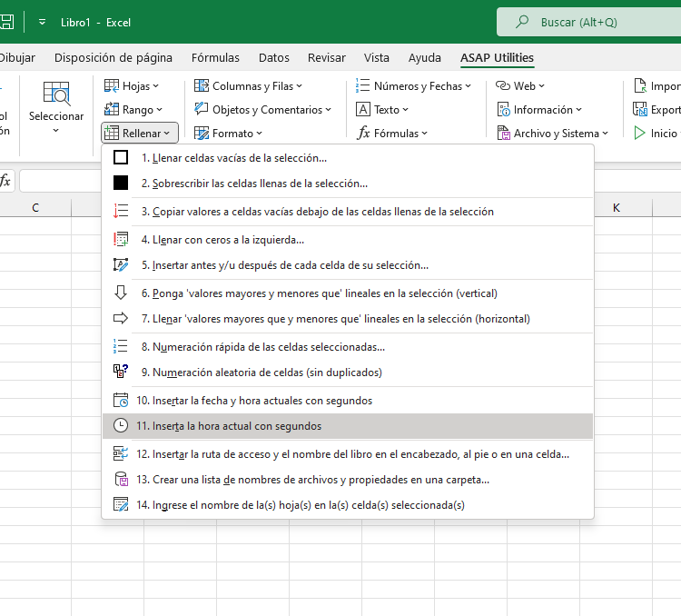
Task: Click the Buscar search box
Action: click(588, 22)
